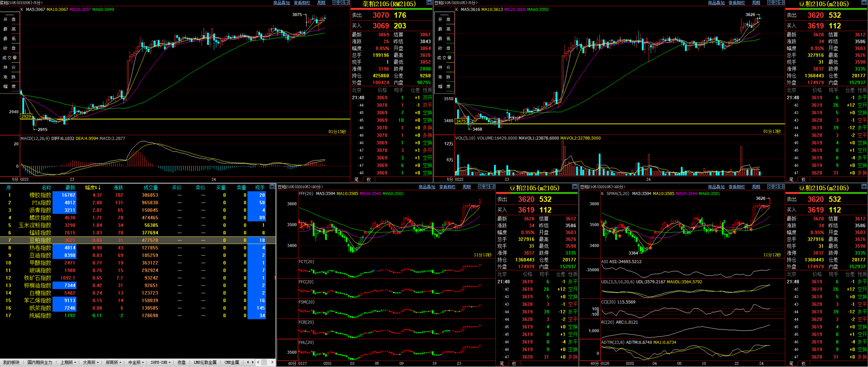Open 周期 period link in bottom-right chart

pyautogui.click(x=756, y=187)
